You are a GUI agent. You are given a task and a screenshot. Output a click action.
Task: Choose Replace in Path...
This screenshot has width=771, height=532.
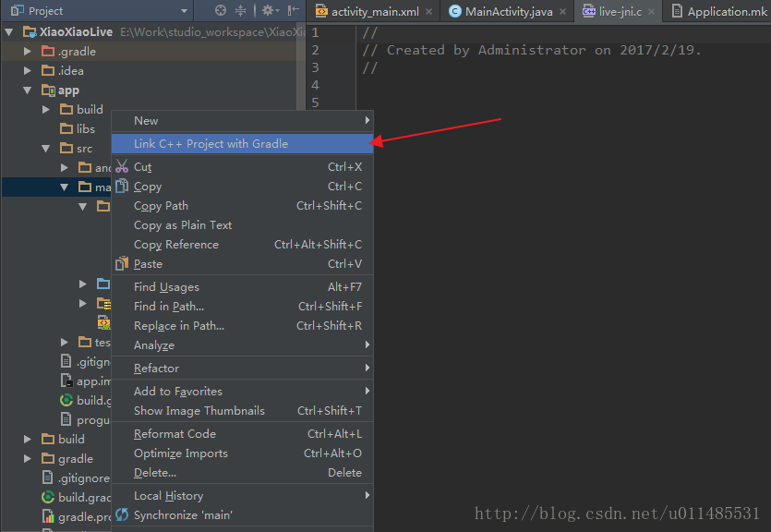click(x=243, y=326)
